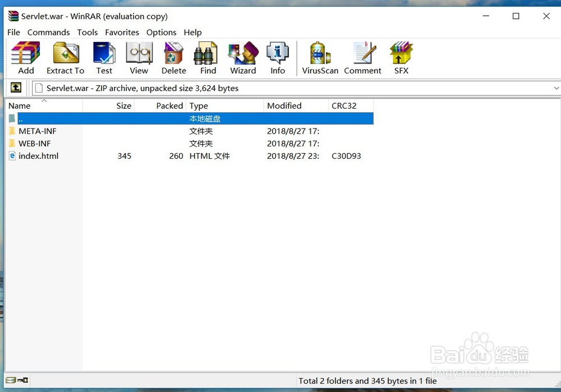
Task: Open the Tools menu
Action: pos(88,32)
